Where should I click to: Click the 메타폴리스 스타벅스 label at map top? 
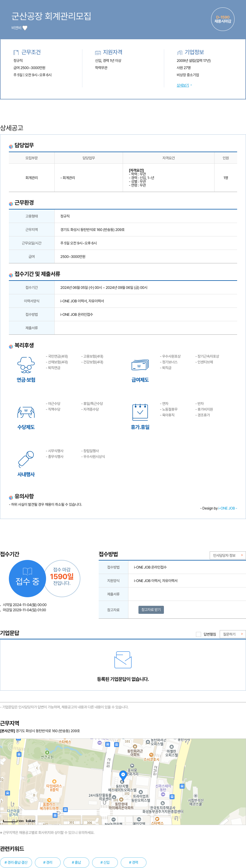(x=65, y=742)
